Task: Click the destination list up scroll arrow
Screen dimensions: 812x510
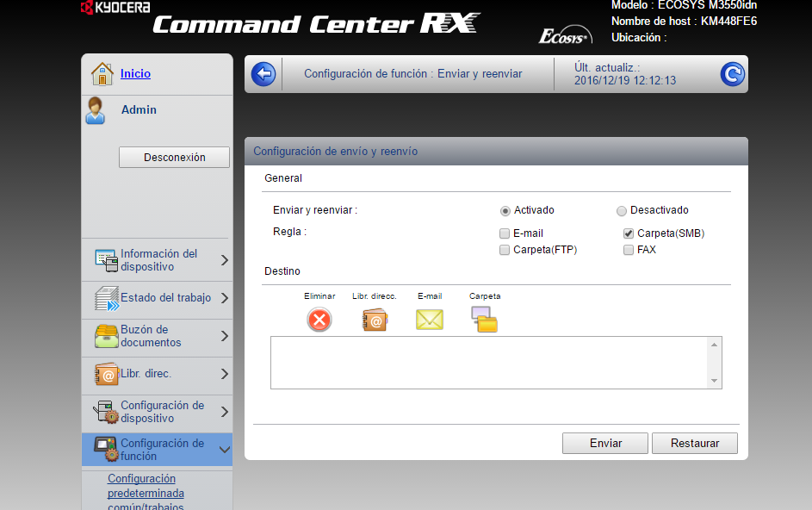Action: pos(714,345)
